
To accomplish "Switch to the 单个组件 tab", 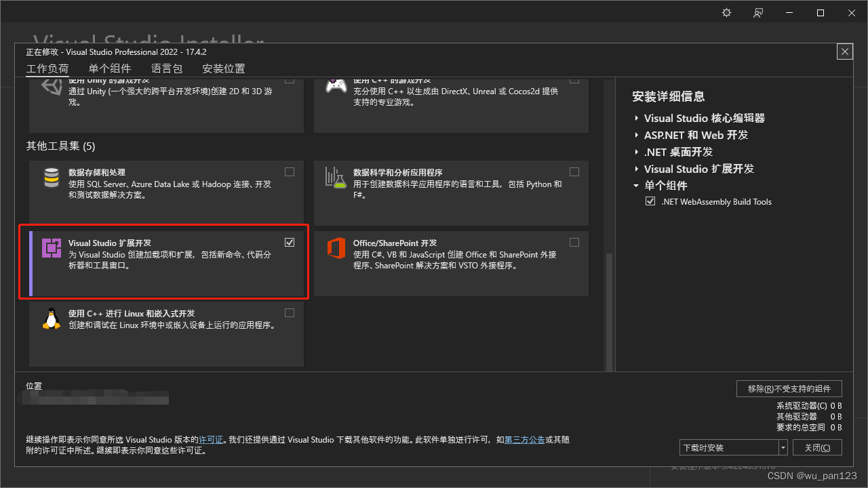I will point(110,68).
